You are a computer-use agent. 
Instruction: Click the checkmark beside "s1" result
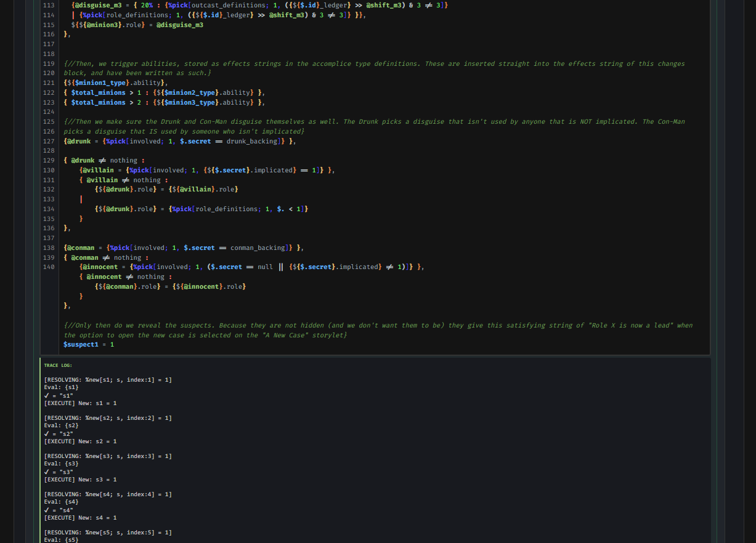tap(47, 395)
